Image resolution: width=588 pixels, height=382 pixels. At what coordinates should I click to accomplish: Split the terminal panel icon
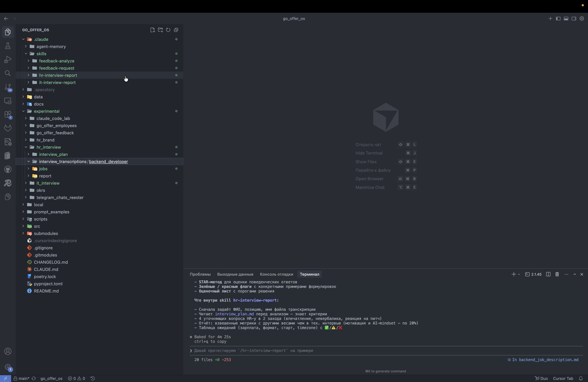[548, 274]
